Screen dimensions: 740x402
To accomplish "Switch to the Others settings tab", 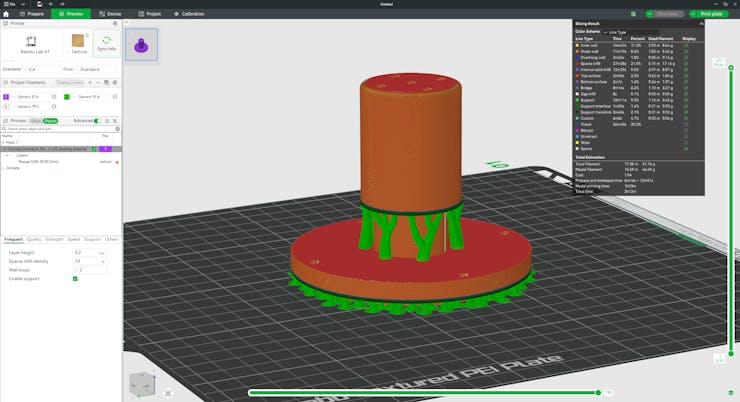I will coord(112,239).
